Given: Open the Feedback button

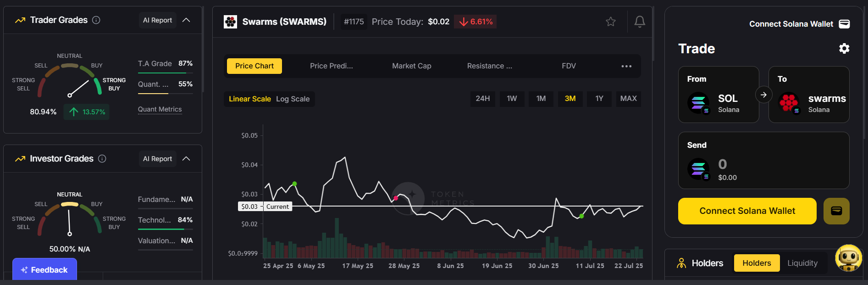Looking at the screenshot, I should tap(44, 270).
